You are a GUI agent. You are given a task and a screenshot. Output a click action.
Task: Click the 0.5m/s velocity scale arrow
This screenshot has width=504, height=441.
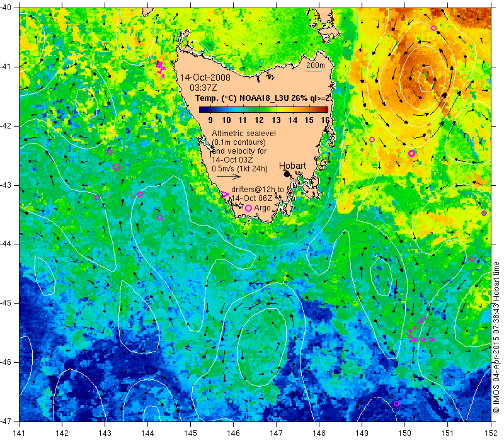pyautogui.click(x=229, y=176)
